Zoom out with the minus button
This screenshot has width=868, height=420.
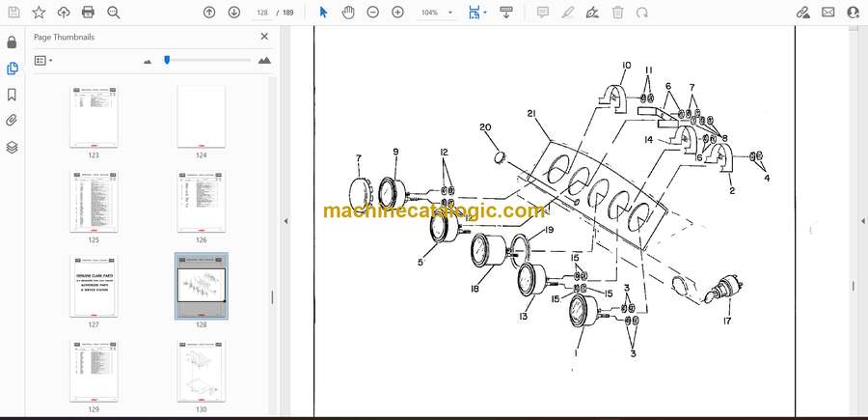click(373, 13)
